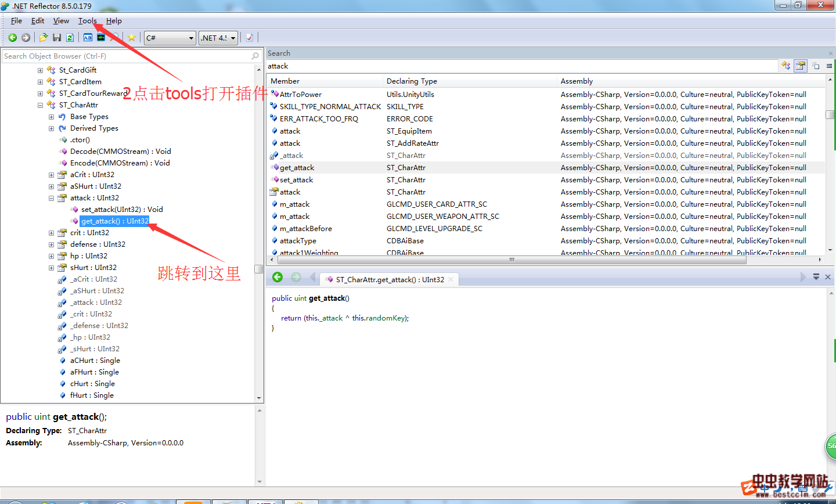Click the search results vertical scrollbar thumb
Viewport: 836px width, 504px height.
click(x=830, y=114)
